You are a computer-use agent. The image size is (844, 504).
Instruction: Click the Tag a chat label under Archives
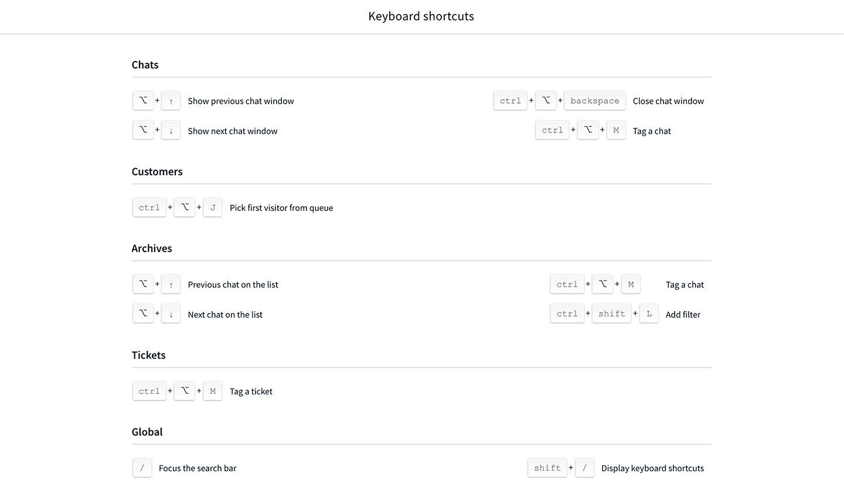(x=685, y=284)
